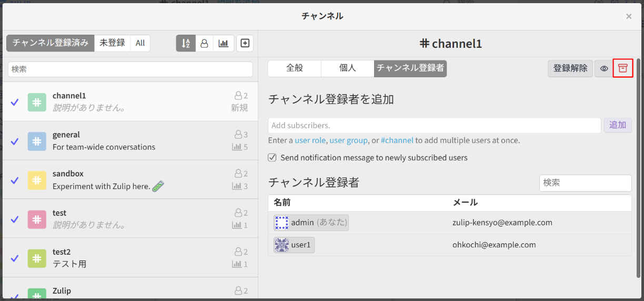This screenshot has width=644, height=301.
Task: Switch to All channels filter tab
Action: click(x=140, y=43)
